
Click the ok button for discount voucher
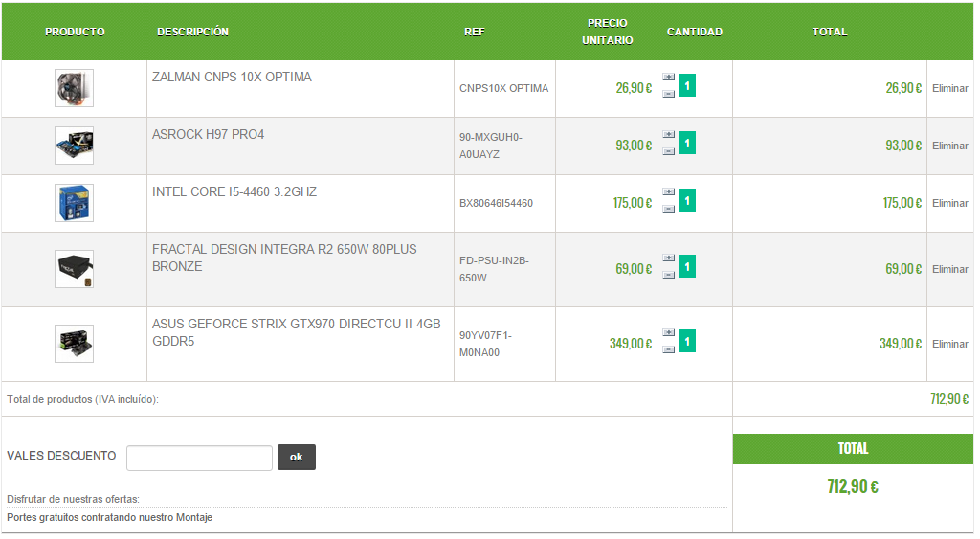(x=297, y=457)
